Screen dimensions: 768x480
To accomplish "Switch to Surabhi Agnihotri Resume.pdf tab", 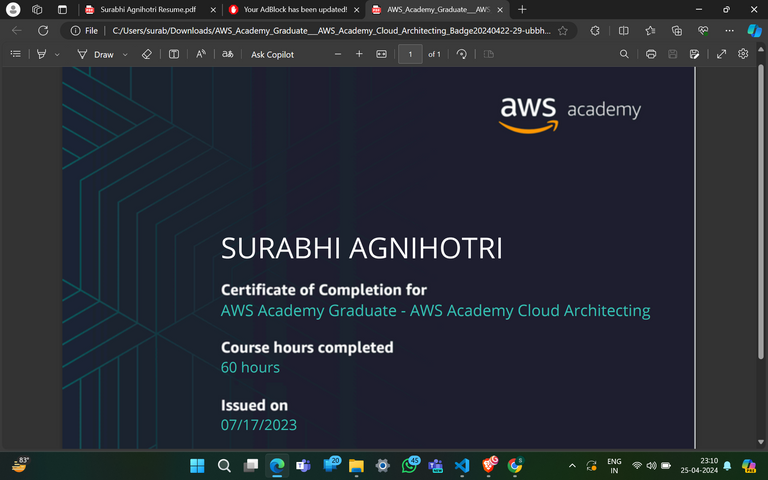I will click(148, 9).
